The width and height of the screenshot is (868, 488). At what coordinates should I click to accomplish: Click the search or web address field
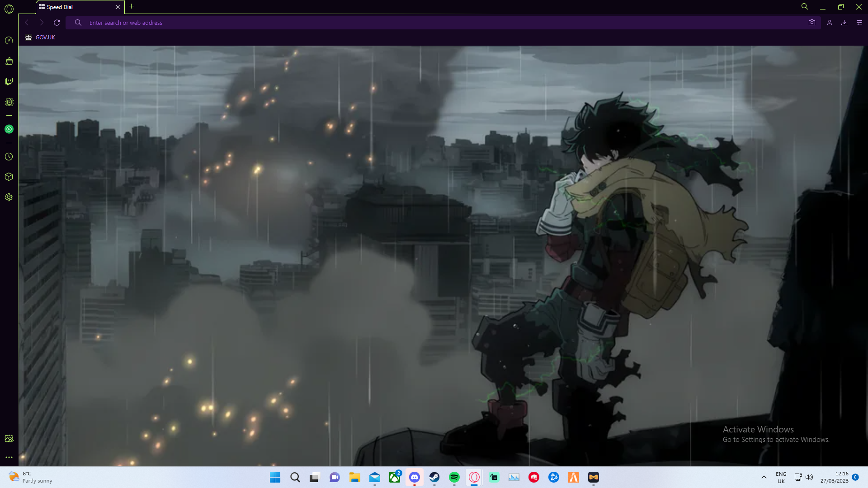(x=407, y=23)
